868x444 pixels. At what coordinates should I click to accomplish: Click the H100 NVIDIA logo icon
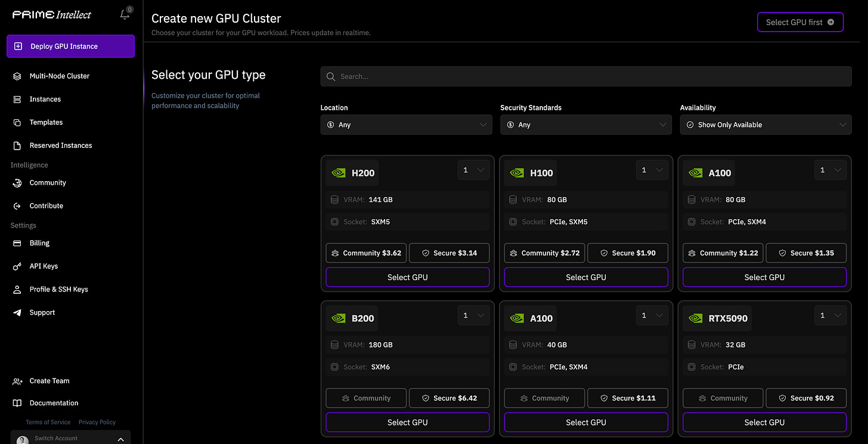point(517,173)
